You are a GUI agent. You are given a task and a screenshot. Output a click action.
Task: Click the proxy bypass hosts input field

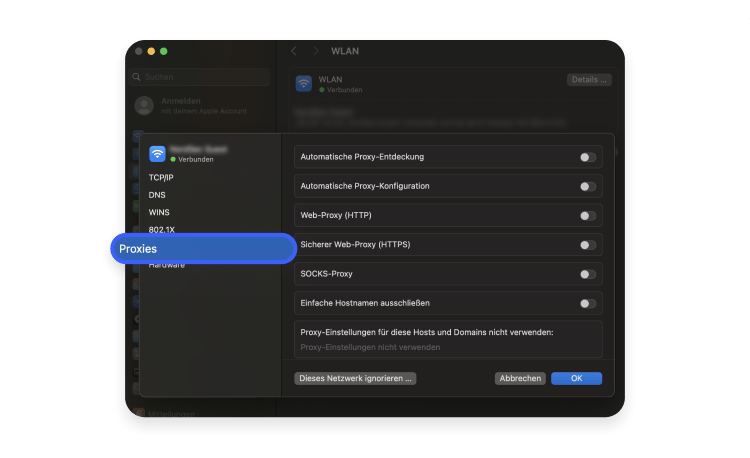[x=448, y=347]
